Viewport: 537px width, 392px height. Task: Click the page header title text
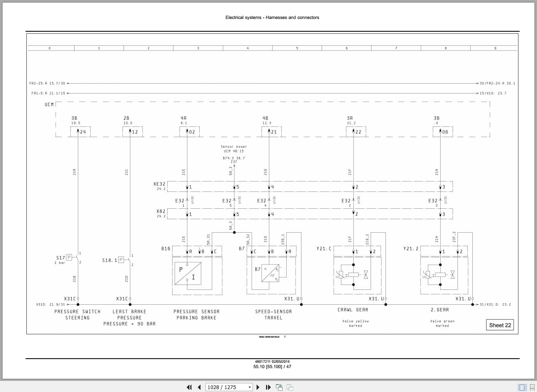272,17
